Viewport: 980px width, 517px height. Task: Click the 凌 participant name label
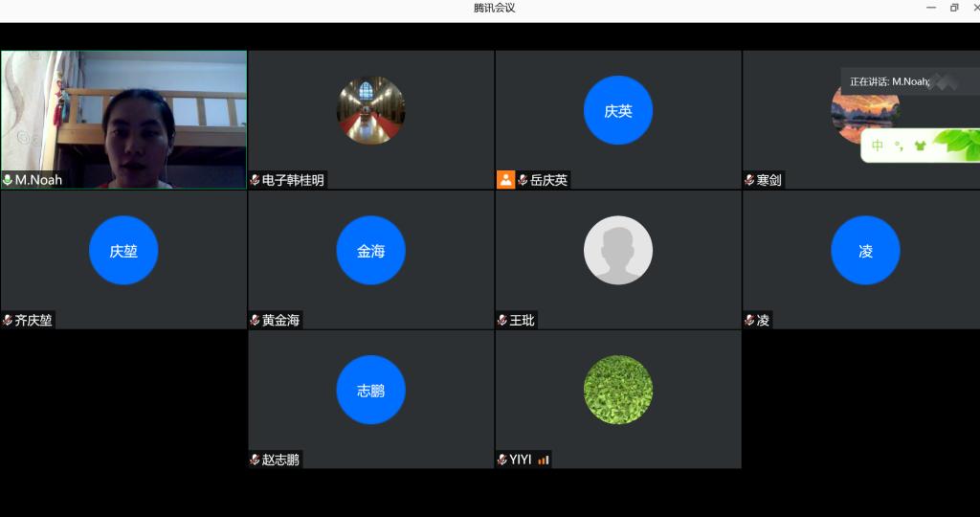763,321
